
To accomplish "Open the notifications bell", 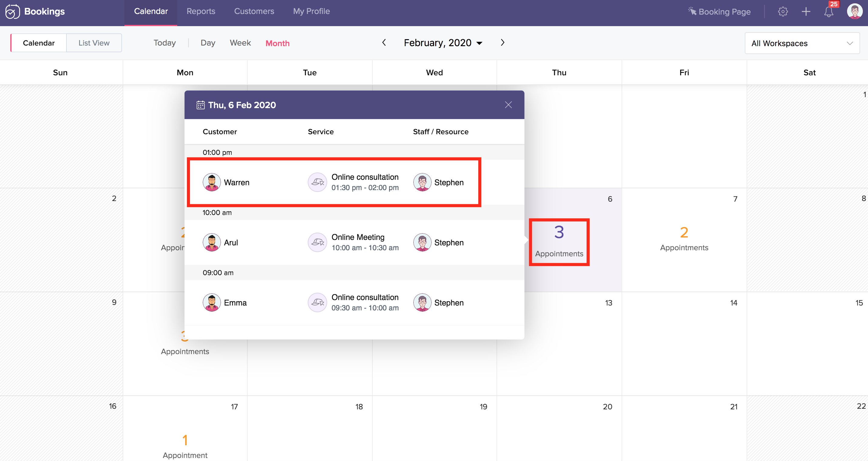I will [x=829, y=12].
